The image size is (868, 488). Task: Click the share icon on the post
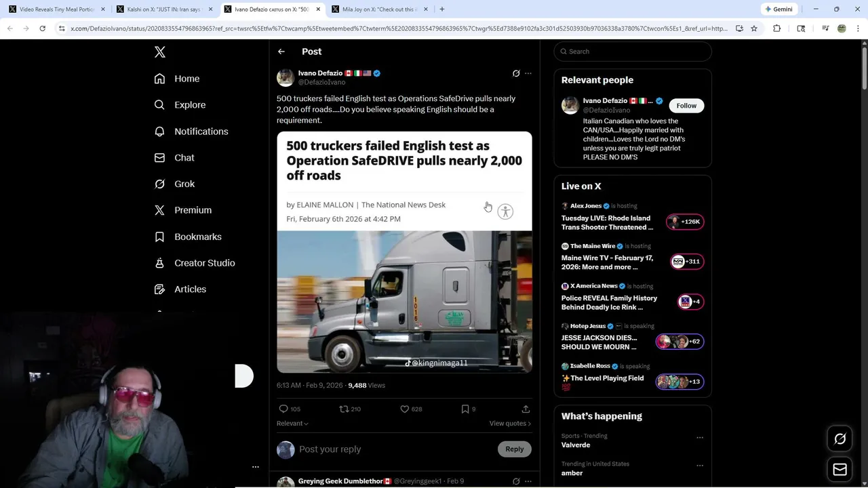point(526,409)
